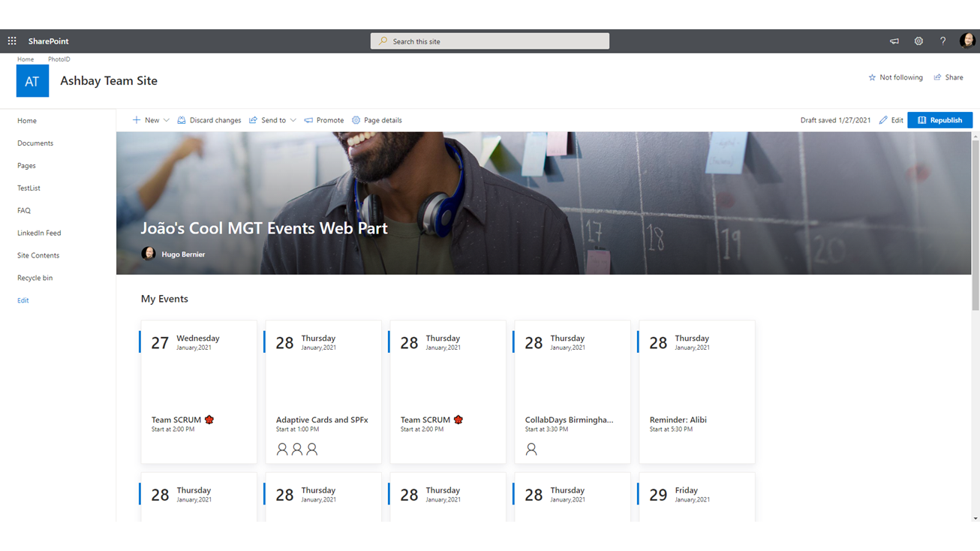Click Promote in the command bar
The height and width of the screenshot is (551, 980).
(x=323, y=120)
